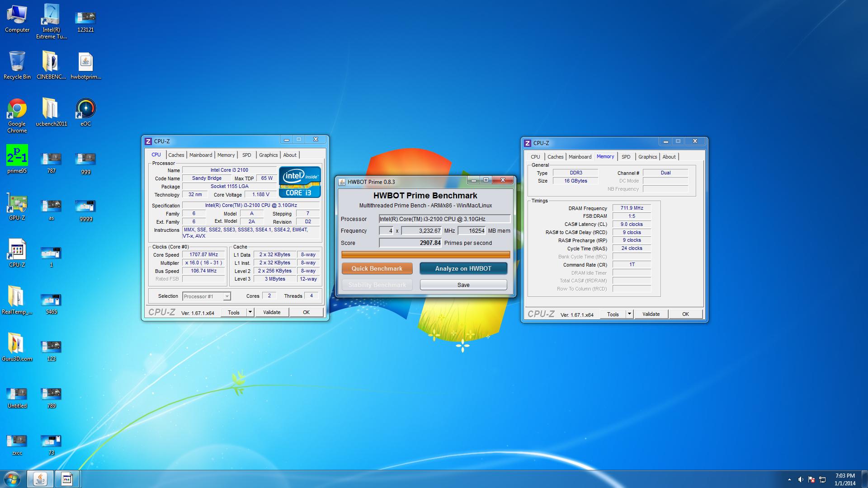Open Graphics tab in right CPU-Z window
The image size is (868, 488).
pyautogui.click(x=647, y=157)
